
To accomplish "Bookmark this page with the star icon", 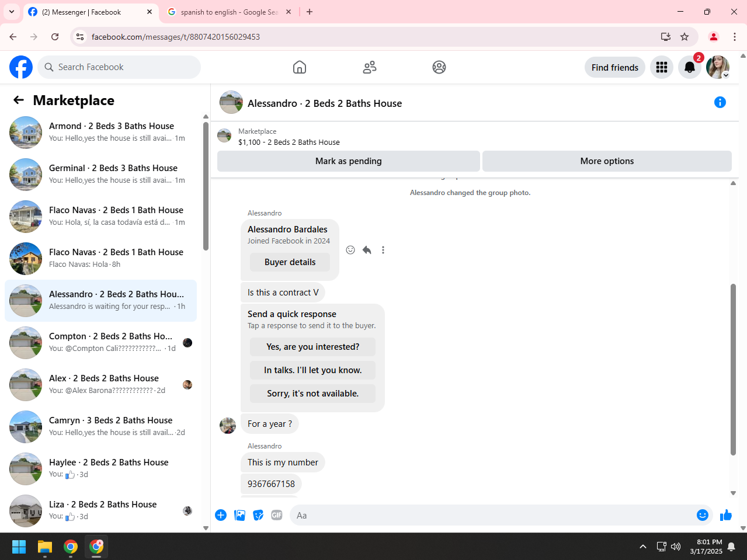I will pyautogui.click(x=685, y=37).
